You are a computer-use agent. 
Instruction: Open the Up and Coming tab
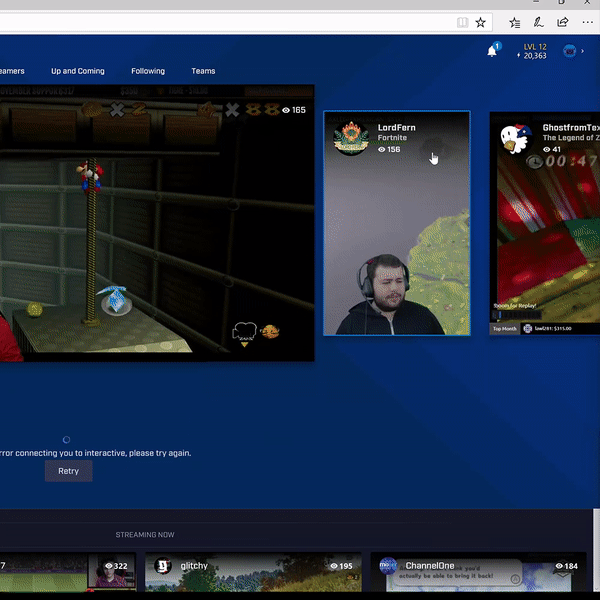click(x=78, y=71)
